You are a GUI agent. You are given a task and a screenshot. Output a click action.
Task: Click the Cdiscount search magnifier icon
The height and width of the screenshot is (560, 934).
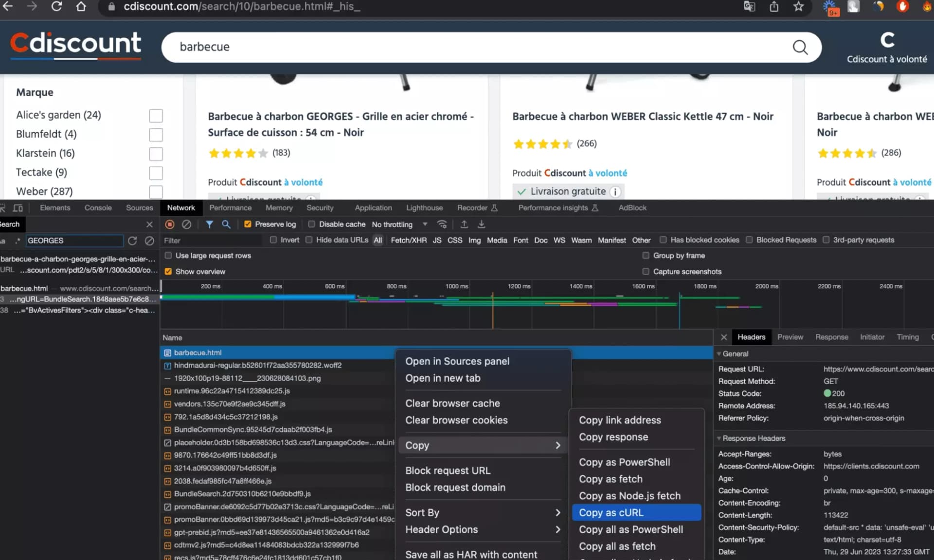(800, 47)
